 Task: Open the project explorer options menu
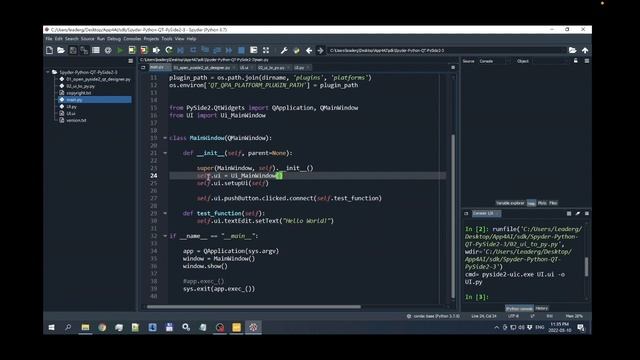(x=131, y=61)
